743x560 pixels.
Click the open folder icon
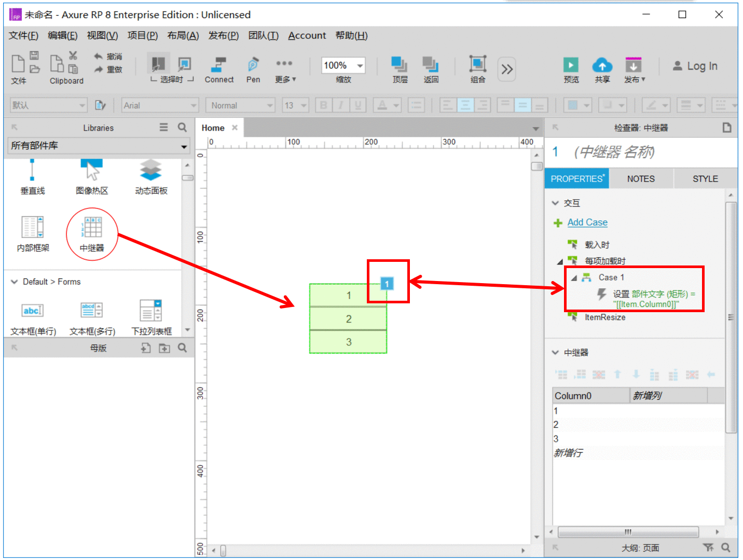[x=34, y=69]
